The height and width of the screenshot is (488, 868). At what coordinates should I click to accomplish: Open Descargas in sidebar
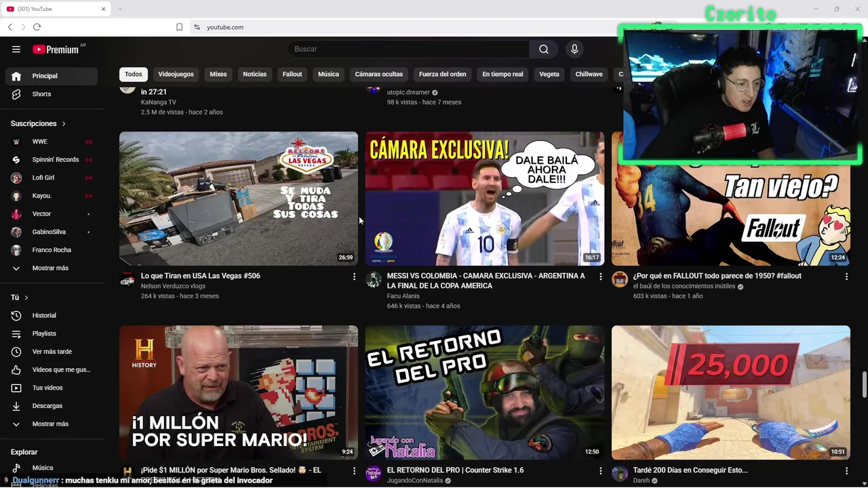(x=52, y=406)
